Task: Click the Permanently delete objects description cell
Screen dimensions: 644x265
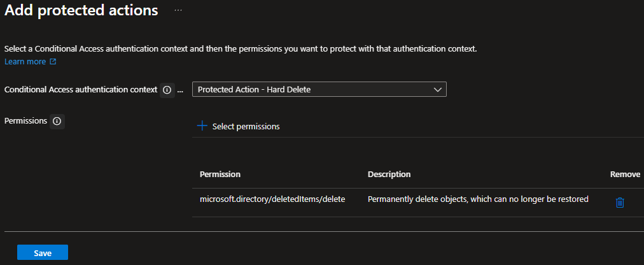Action: click(x=478, y=199)
